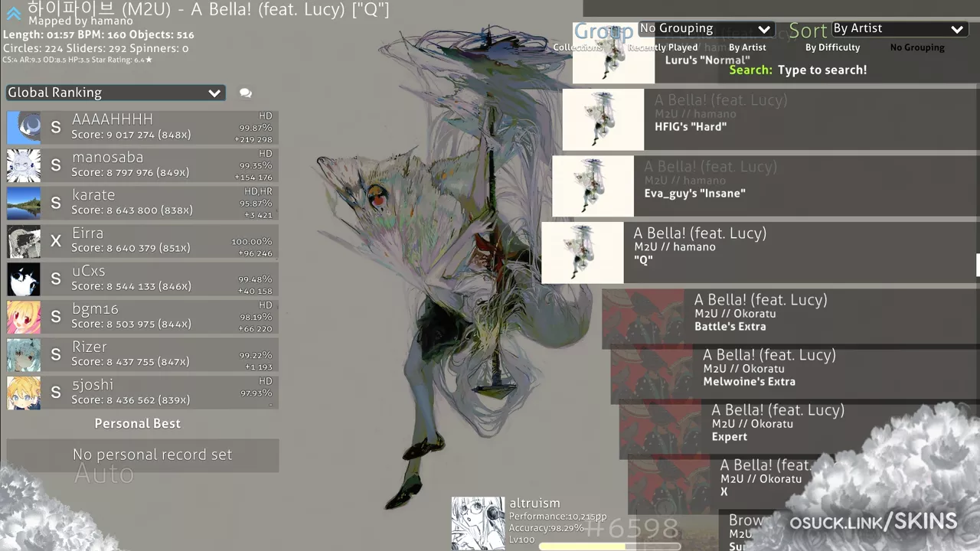
Task: Select the By Artist tab
Action: coord(747,47)
